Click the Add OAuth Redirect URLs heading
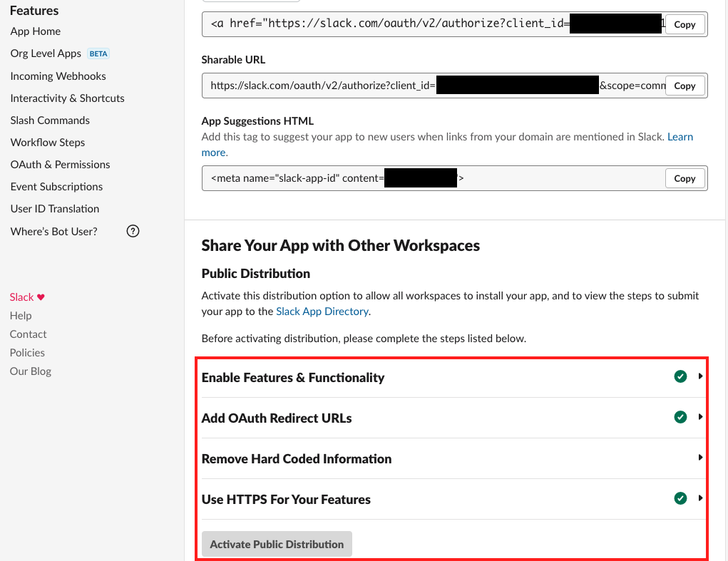 coord(277,418)
